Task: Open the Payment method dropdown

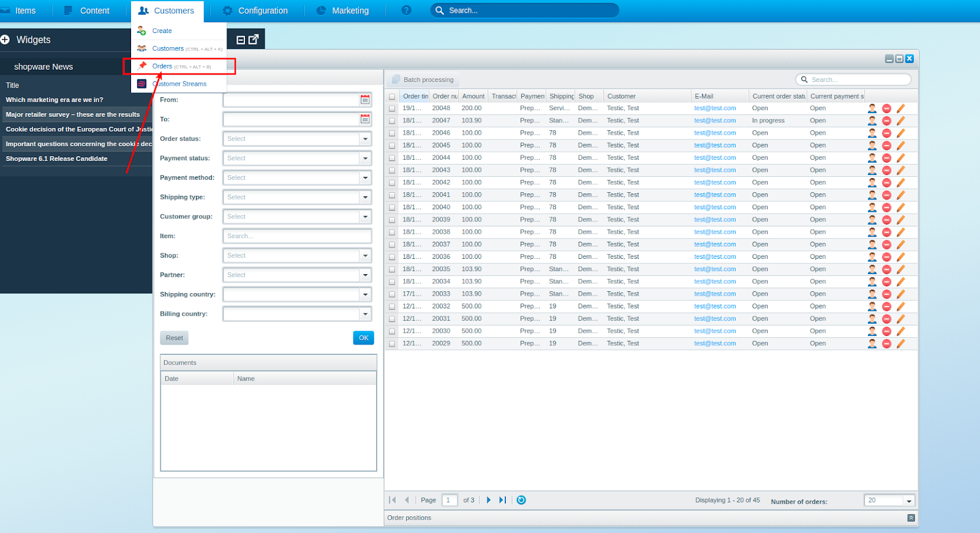Action: tap(365, 178)
